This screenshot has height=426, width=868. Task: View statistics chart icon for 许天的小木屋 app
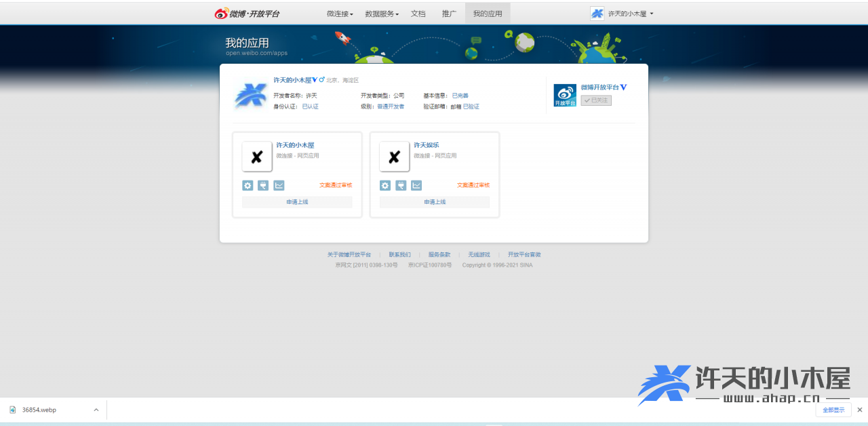[279, 185]
